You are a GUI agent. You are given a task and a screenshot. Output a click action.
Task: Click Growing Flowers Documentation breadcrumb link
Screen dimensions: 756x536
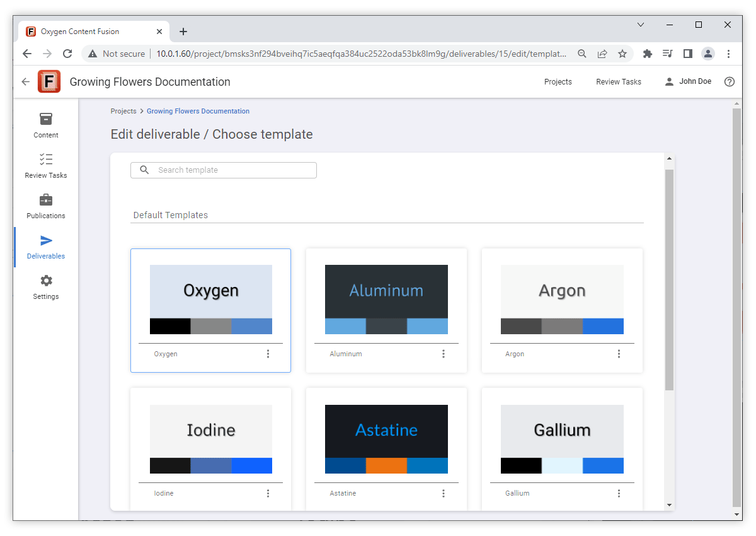pyautogui.click(x=198, y=111)
